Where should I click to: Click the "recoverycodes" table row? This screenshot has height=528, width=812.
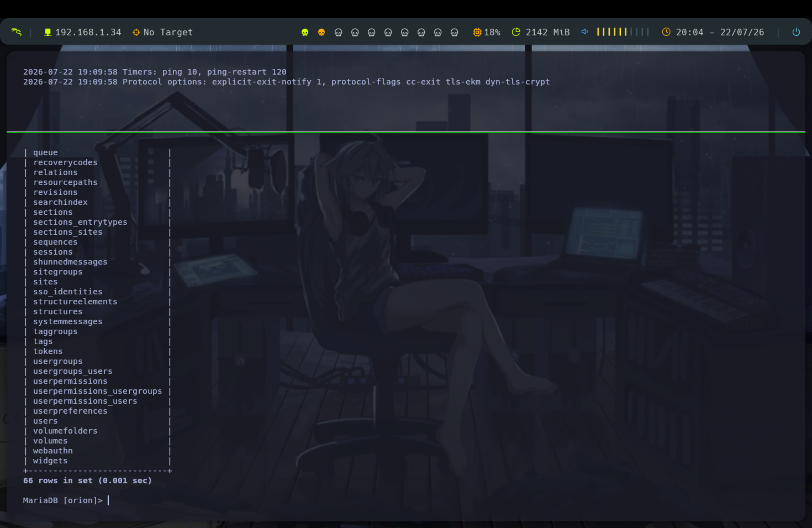click(x=97, y=162)
